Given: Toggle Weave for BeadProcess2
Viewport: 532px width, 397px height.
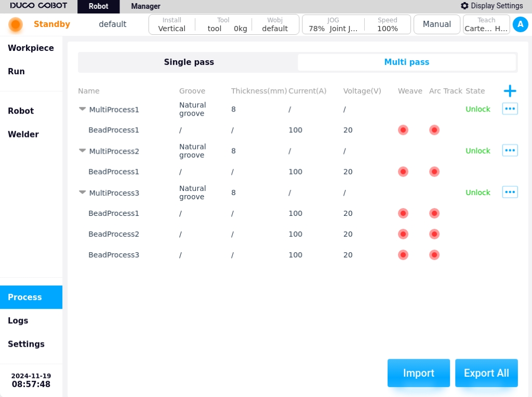Looking at the screenshot, I should click(403, 234).
